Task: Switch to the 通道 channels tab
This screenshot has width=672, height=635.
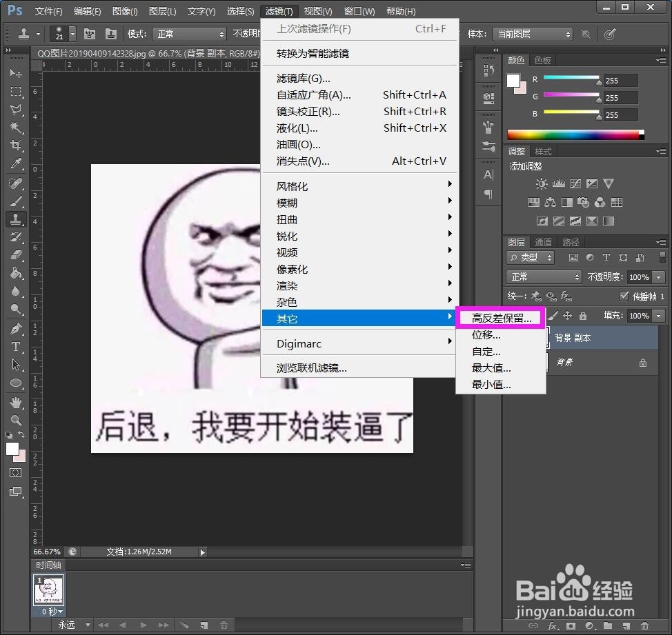Action: (x=542, y=242)
